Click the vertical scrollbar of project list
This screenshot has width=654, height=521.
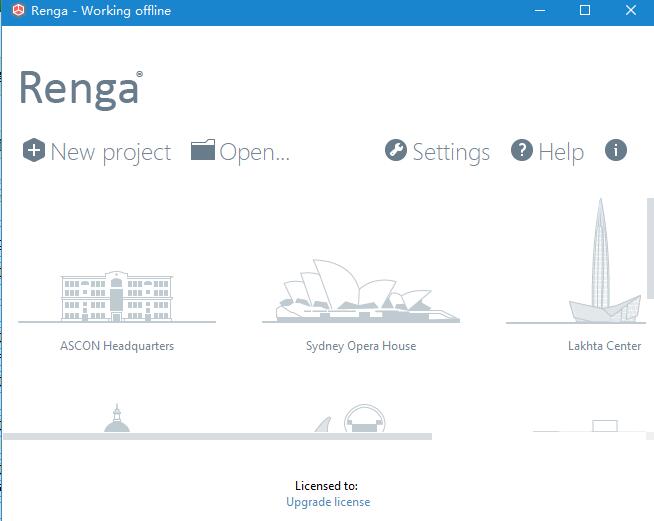[650, 249]
